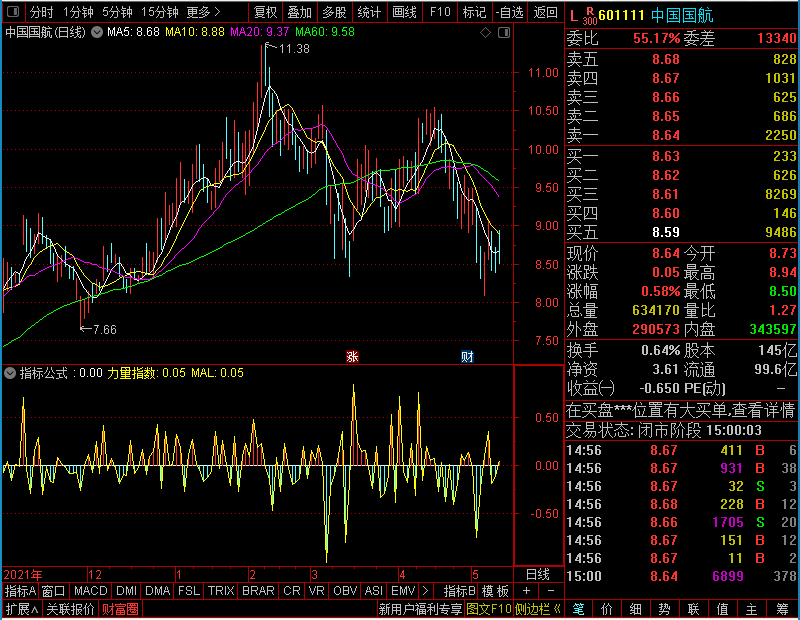Select the 指标B tab

point(460,591)
